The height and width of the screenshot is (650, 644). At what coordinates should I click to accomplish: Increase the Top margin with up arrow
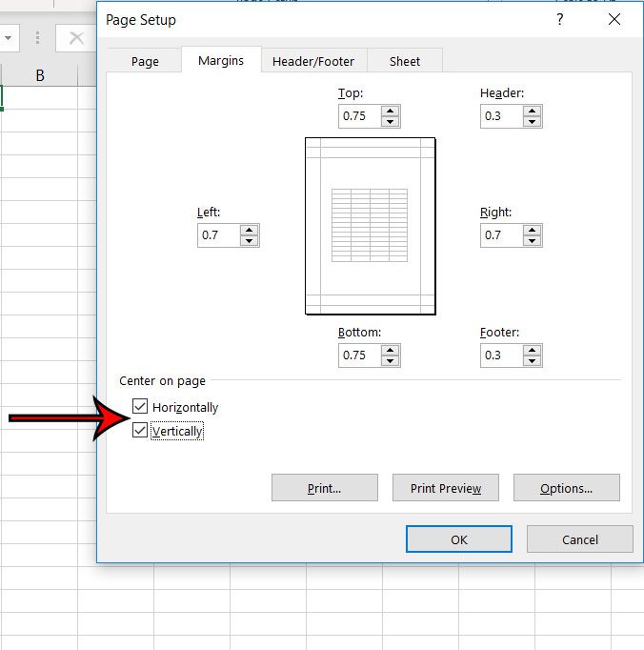tap(390, 111)
